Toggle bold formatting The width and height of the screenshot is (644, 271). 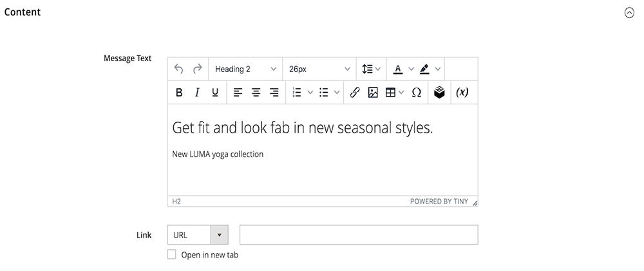pos(179,93)
